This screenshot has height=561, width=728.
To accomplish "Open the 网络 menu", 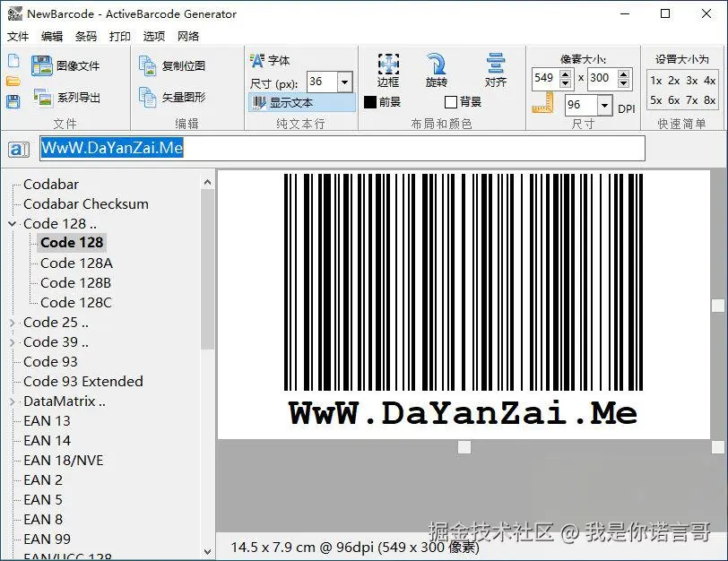I will pos(188,36).
